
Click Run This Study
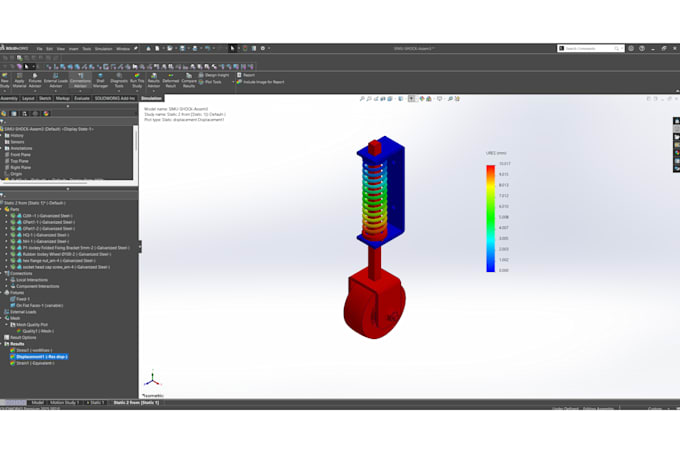[x=137, y=81]
